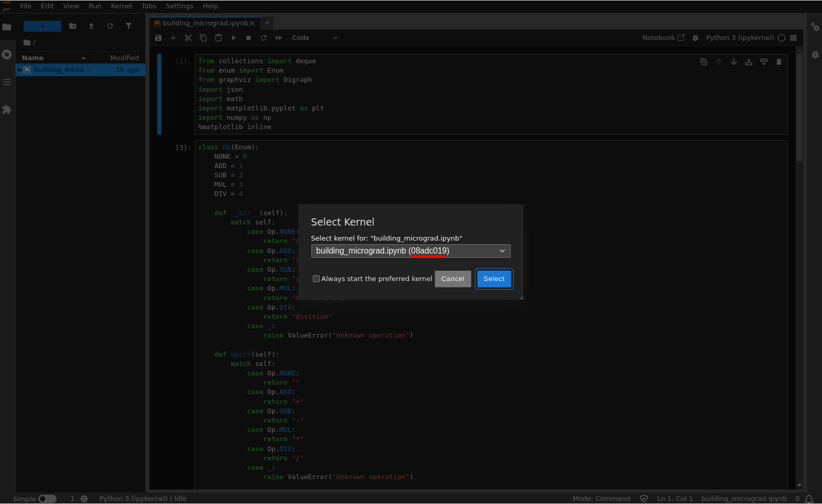822x504 pixels.
Task: Open the Run menu
Action: pyautogui.click(x=95, y=6)
